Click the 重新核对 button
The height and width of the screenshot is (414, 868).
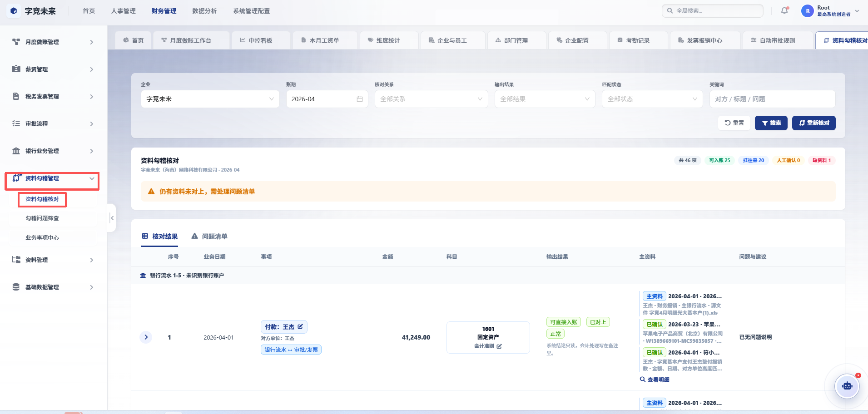(813, 123)
